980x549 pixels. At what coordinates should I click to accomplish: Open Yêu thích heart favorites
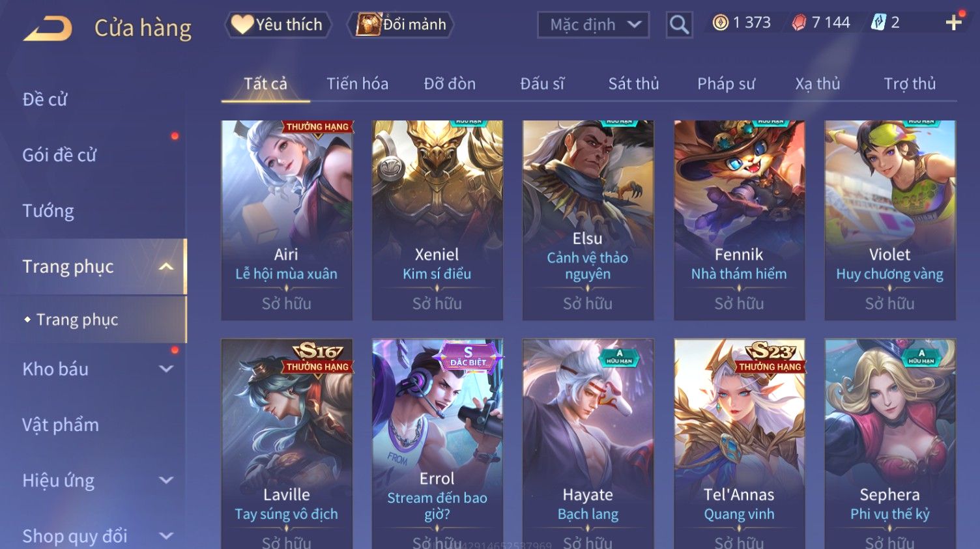(278, 25)
